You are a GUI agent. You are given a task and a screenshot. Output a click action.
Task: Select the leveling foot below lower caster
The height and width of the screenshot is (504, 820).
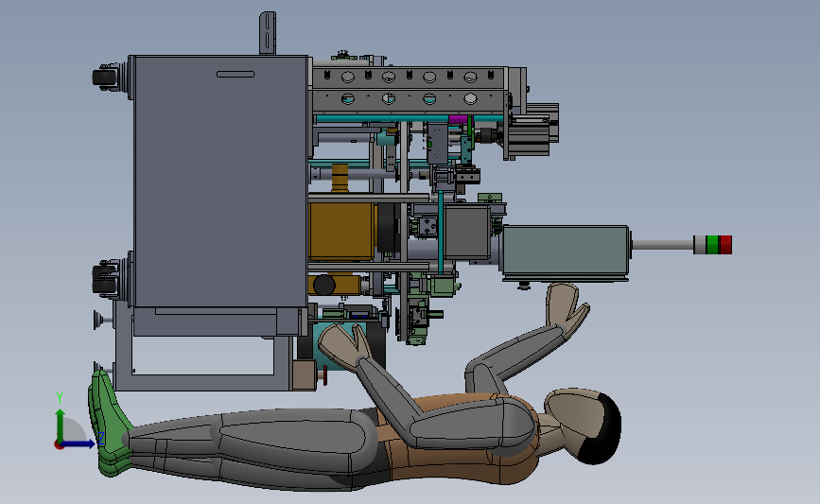pyautogui.click(x=102, y=320)
